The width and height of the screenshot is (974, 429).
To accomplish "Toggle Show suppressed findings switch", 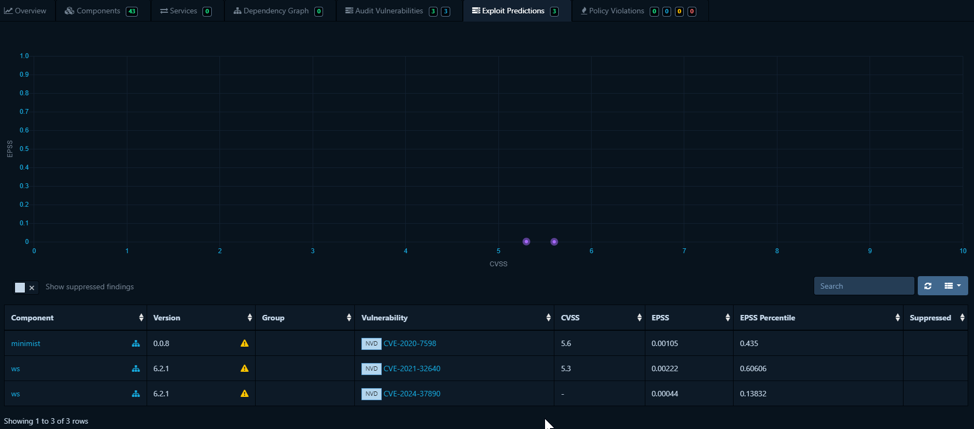I will click(26, 287).
